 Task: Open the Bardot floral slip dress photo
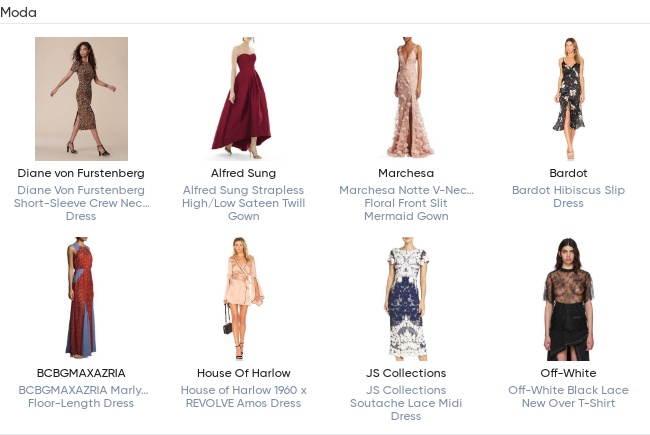568,99
